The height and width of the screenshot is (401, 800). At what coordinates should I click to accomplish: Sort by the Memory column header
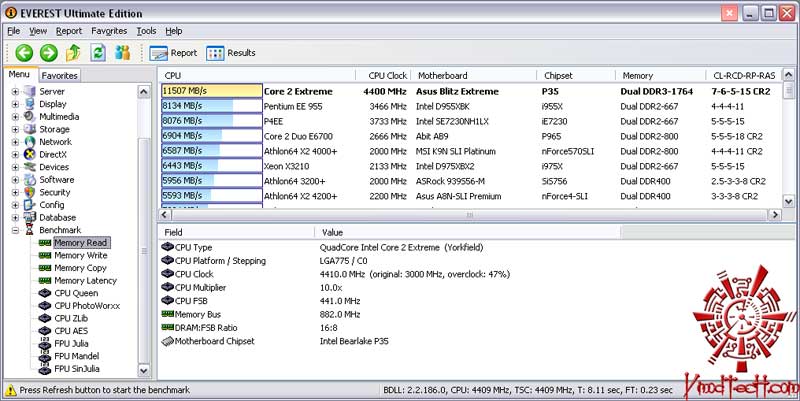pos(660,76)
